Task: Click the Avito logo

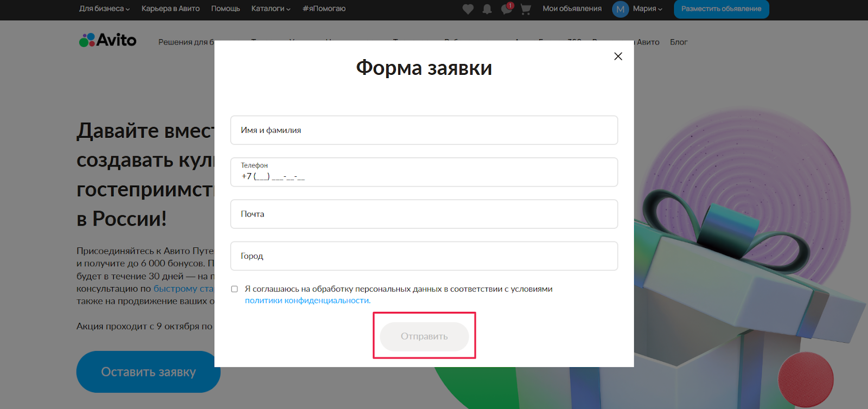Action: pyautogui.click(x=108, y=40)
